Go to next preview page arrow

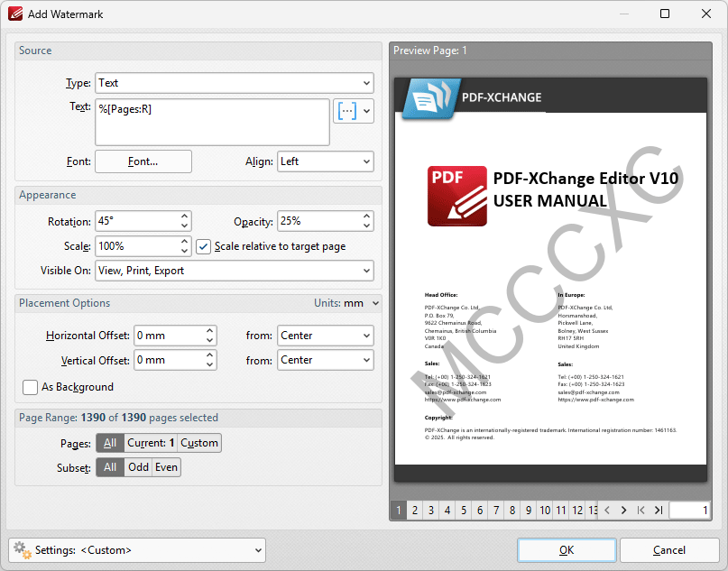[x=623, y=511]
